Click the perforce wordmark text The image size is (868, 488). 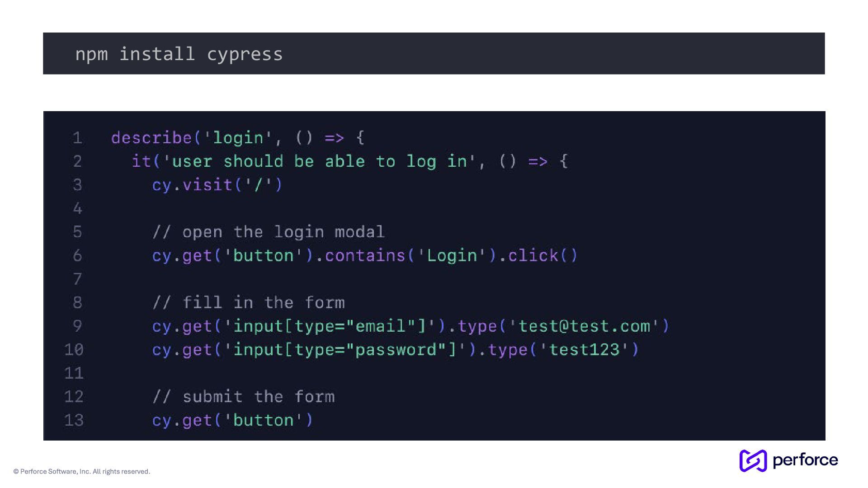tap(805, 460)
